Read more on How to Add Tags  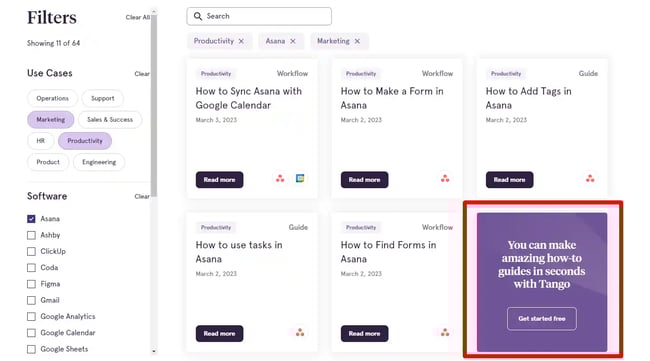tap(509, 180)
